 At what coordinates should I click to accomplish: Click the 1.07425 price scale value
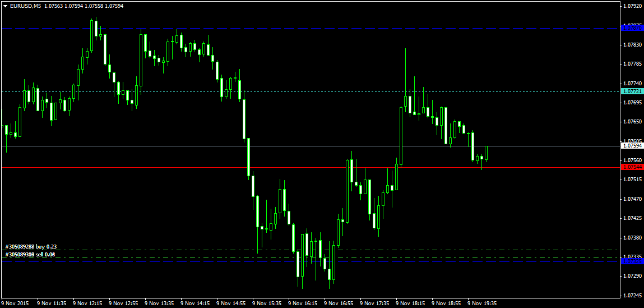click(632, 218)
